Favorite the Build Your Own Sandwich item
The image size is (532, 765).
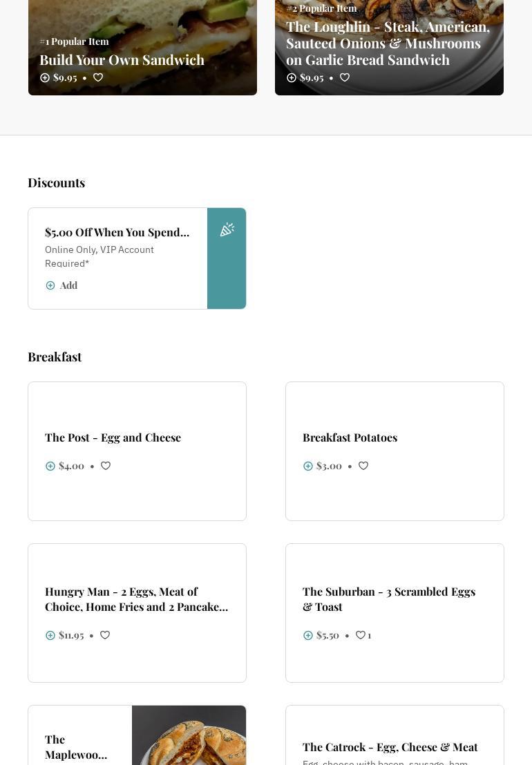click(x=98, y=78)
